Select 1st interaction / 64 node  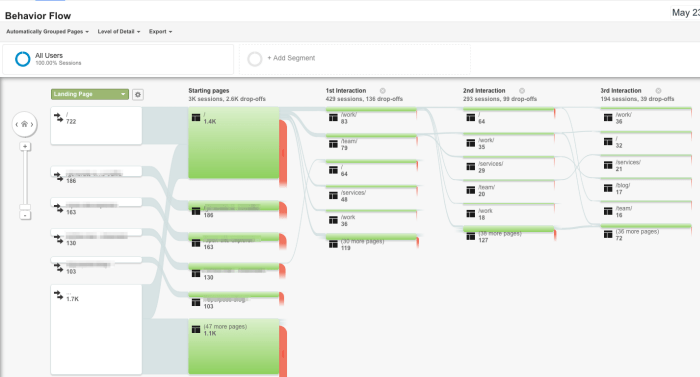pos(371,169)
